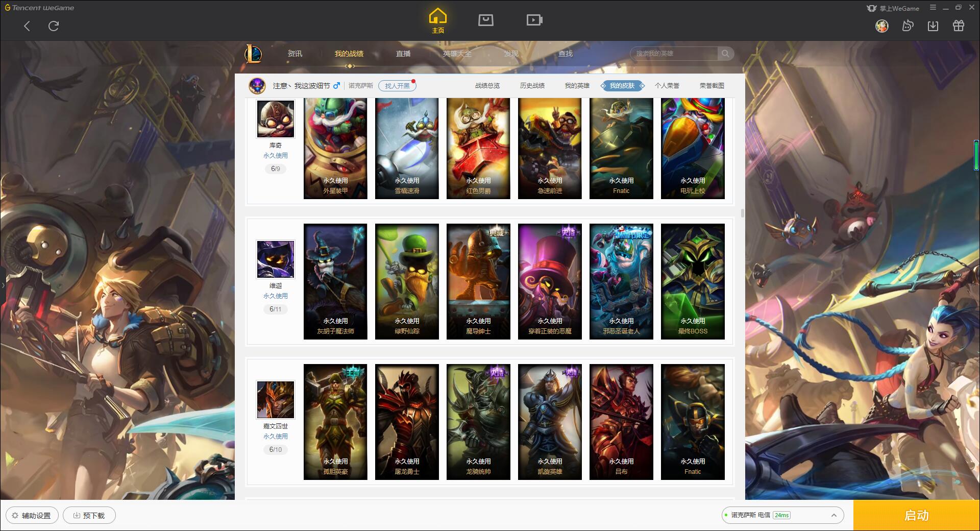Open the 屠龙勇士 skin card
This screenshot has width=980, height=531.
[407, 422]
